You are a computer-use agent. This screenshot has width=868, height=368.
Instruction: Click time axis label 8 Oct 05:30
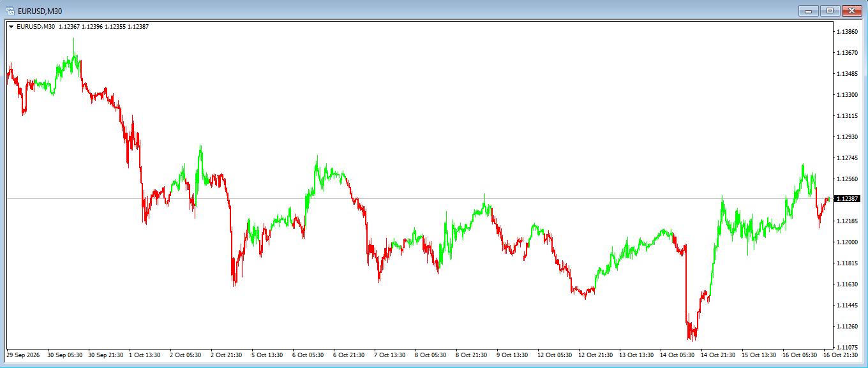pos(432,355)
